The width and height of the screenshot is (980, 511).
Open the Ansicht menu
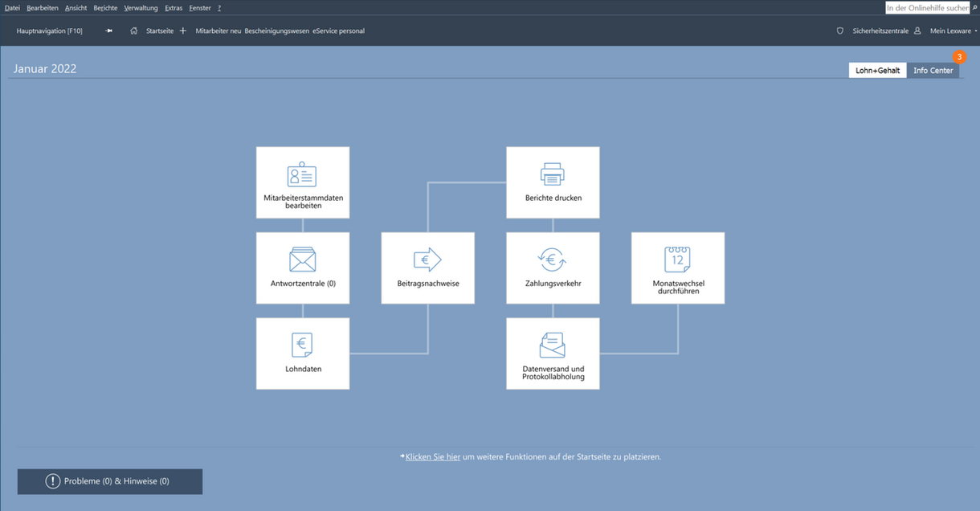click(x=76, y=7)
